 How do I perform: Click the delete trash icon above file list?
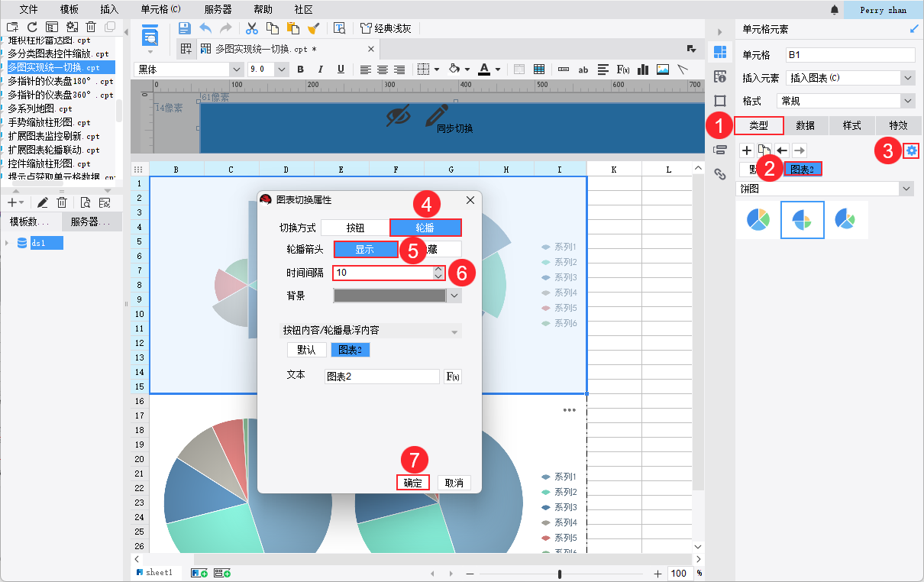(x=90, y=27)
